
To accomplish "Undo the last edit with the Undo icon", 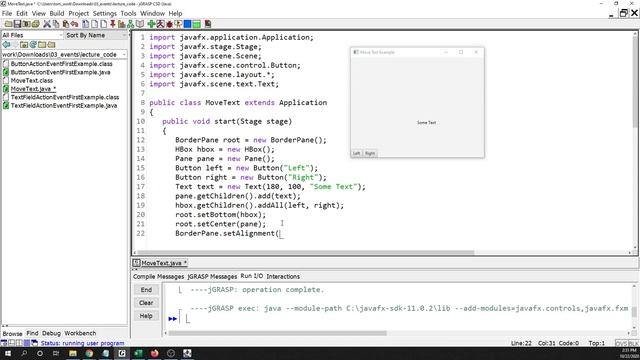I will [74, 24].
